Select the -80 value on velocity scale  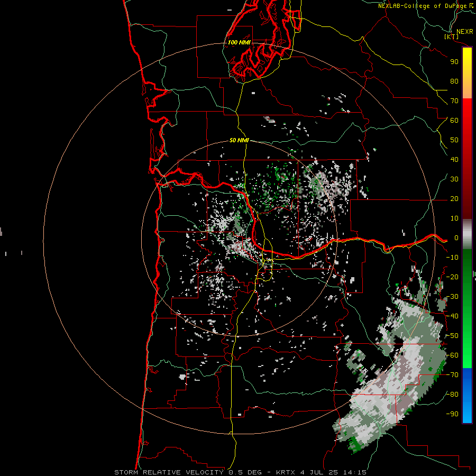(452, 395)
